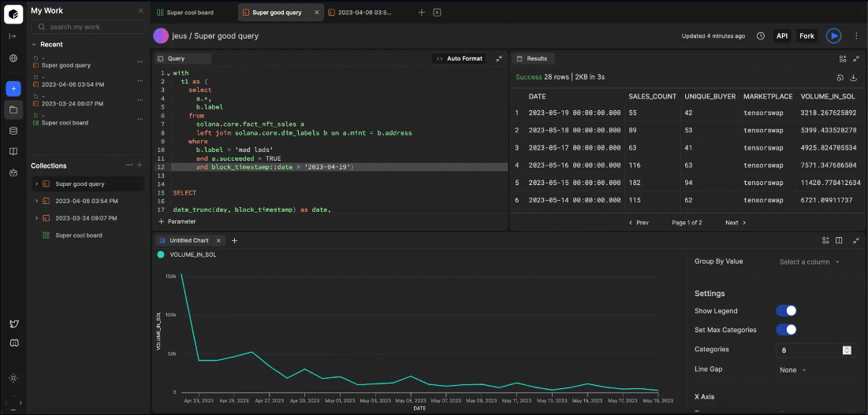This screenshot has width=868, height=415.
Task: Toggle the Set Max Categories switch
Action: 786,330
